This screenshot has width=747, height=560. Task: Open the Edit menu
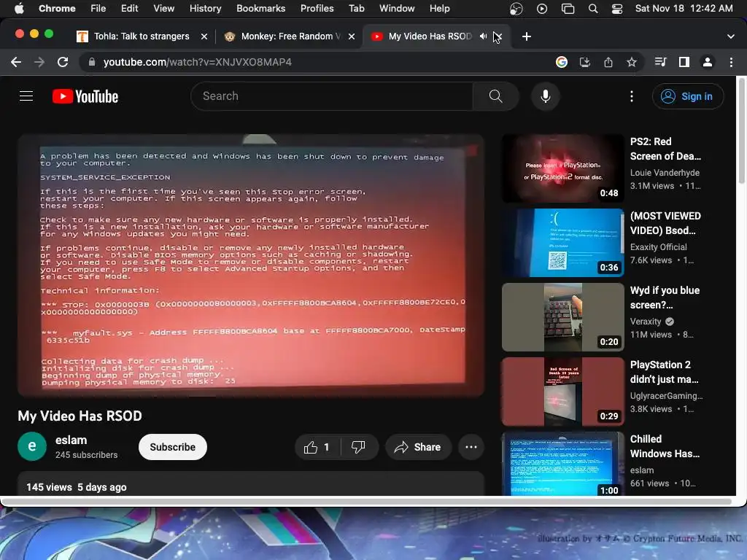click(x=129, y=8)
